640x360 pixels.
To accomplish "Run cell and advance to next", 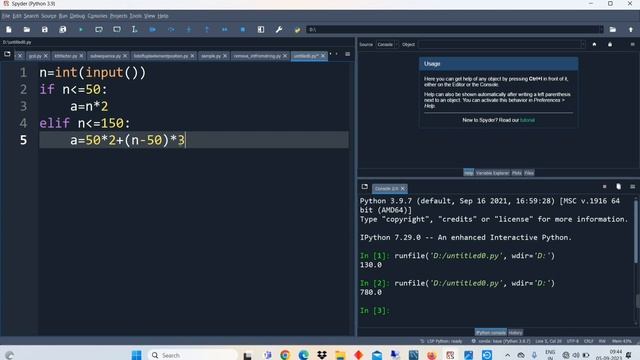I will pos(117,29).
